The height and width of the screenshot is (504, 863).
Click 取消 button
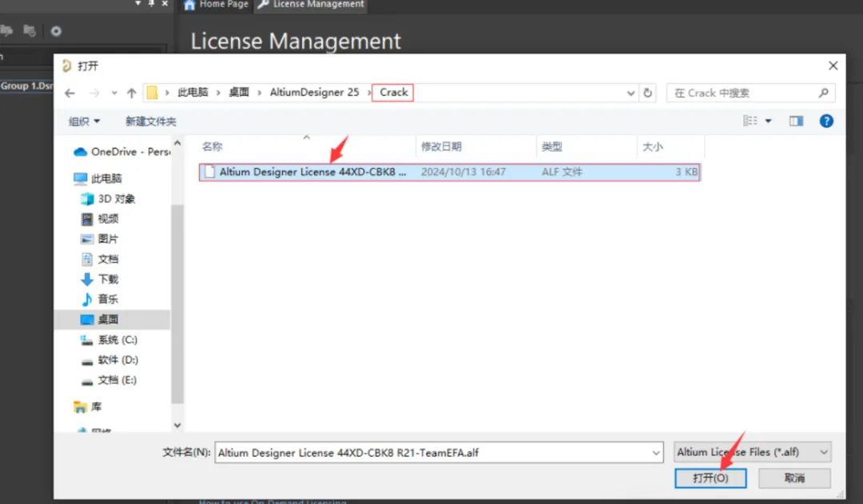794,478
